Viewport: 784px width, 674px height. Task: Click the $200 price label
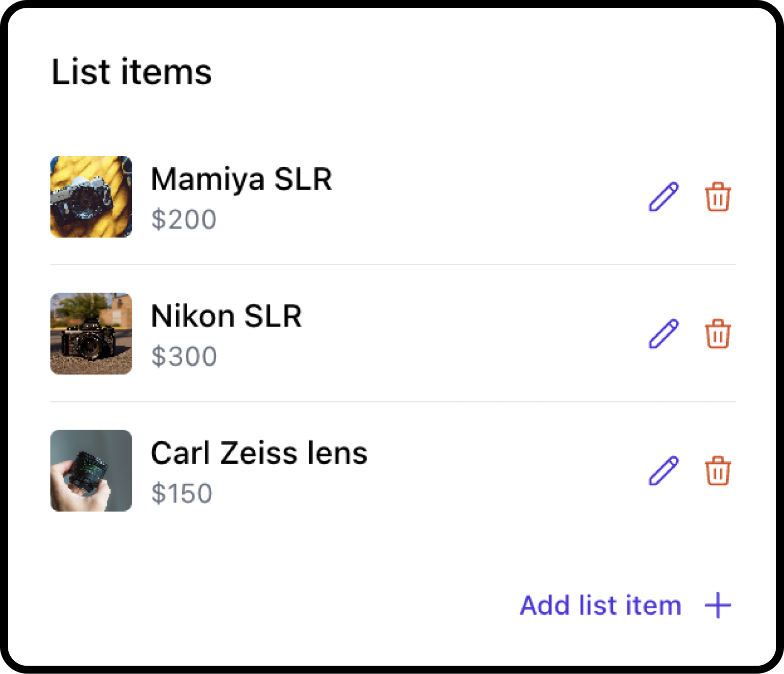pyautogui.click(x=184, y=219)
